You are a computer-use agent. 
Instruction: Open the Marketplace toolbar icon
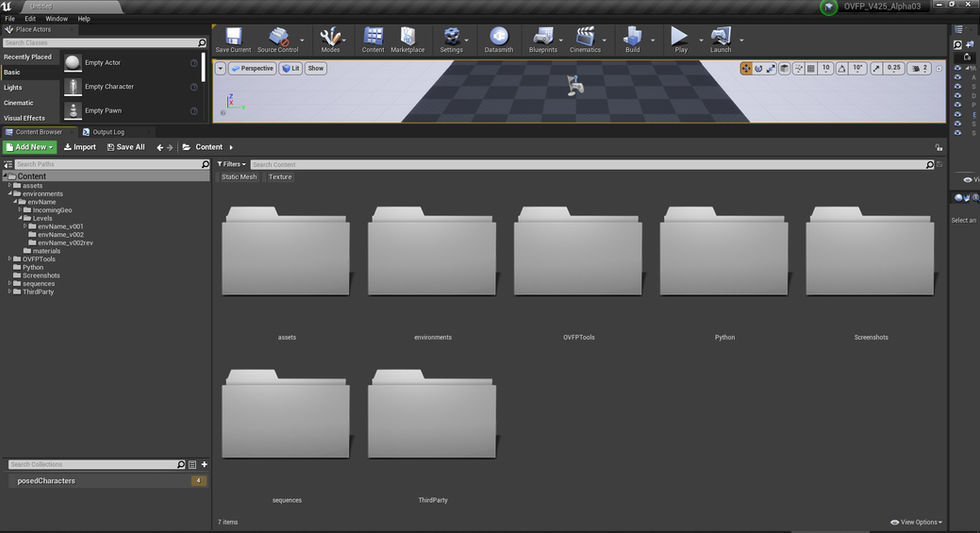408,36
